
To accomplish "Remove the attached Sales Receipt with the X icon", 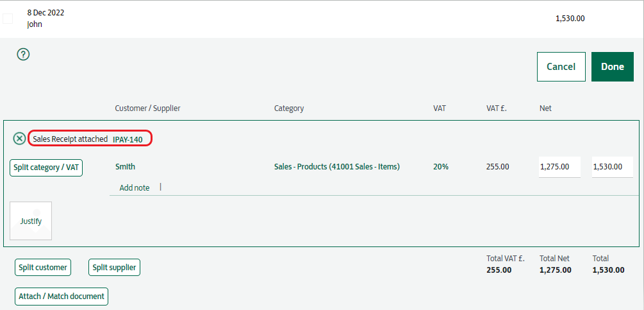I will (19, 139).
